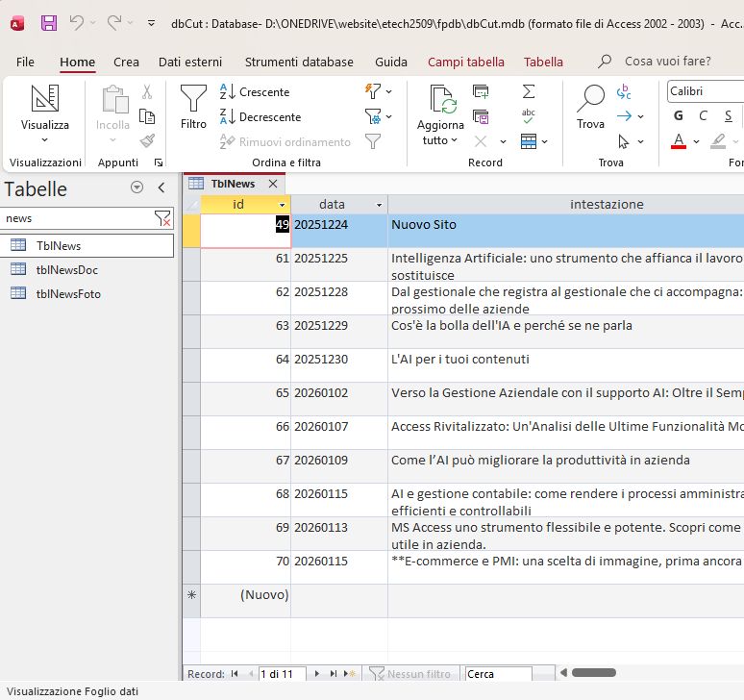Sort descending with Decrescente

[x=260, y=116]
